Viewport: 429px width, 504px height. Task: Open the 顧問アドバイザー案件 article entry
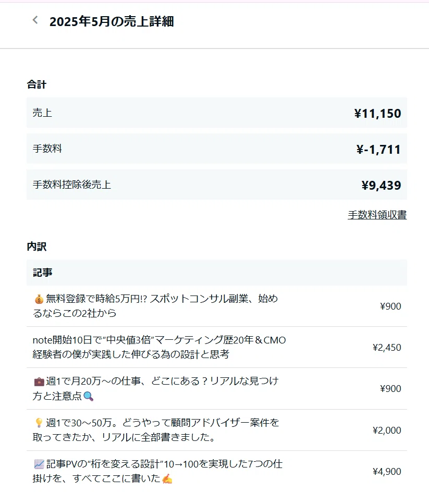217,430
